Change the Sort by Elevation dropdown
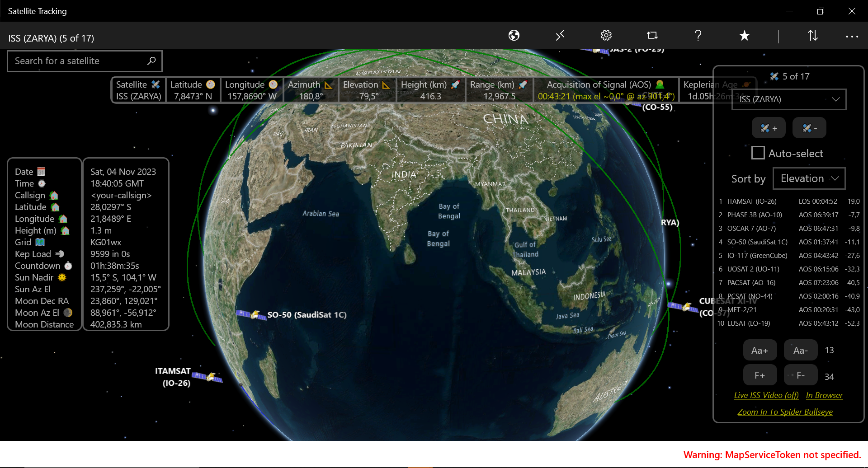 (809, 178)
